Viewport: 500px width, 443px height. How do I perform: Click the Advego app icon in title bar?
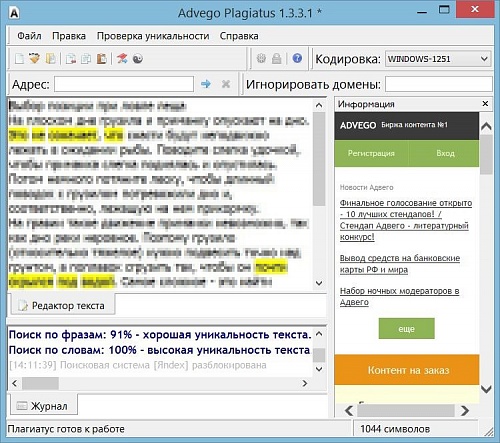tap(14, 13)
